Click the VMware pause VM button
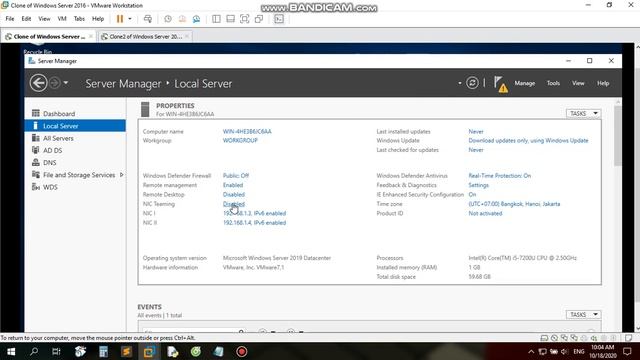Viewport: 640px width, 360px height. [x=120, y=19]
